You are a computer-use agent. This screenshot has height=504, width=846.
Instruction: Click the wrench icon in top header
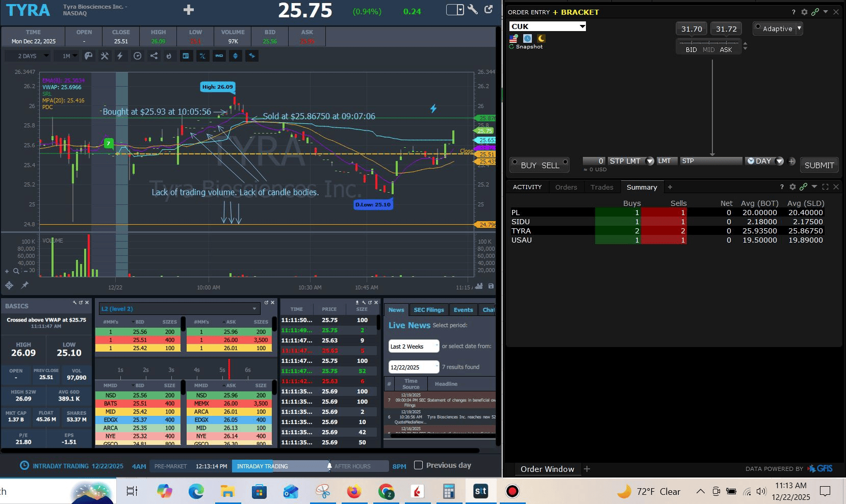click(473, 10)
